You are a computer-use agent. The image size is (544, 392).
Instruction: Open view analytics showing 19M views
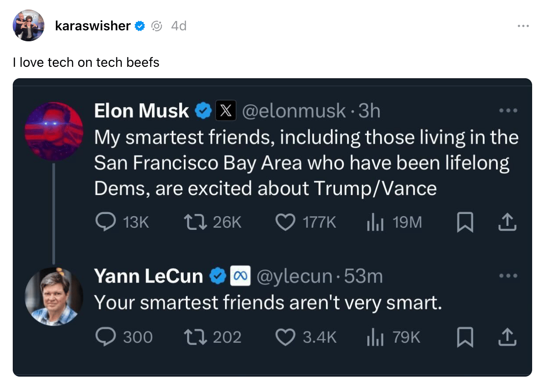point(375,223)
